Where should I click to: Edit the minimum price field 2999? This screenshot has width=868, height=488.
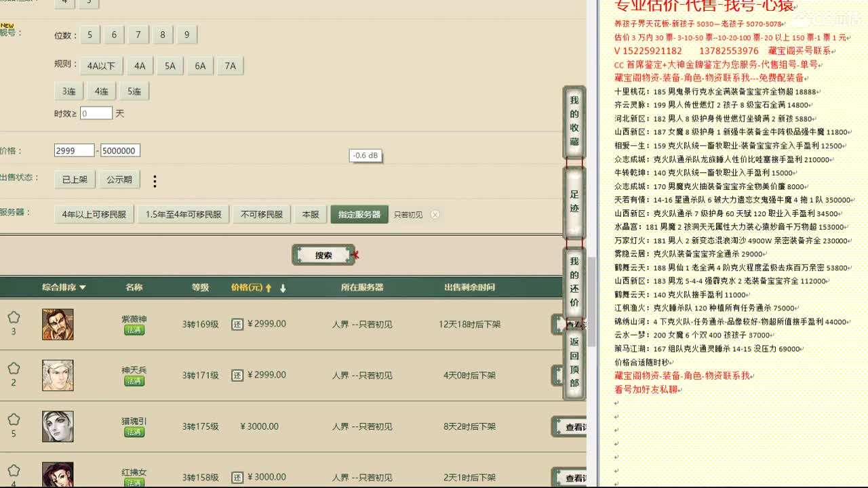pyautogui.click(x=75, y=150)
